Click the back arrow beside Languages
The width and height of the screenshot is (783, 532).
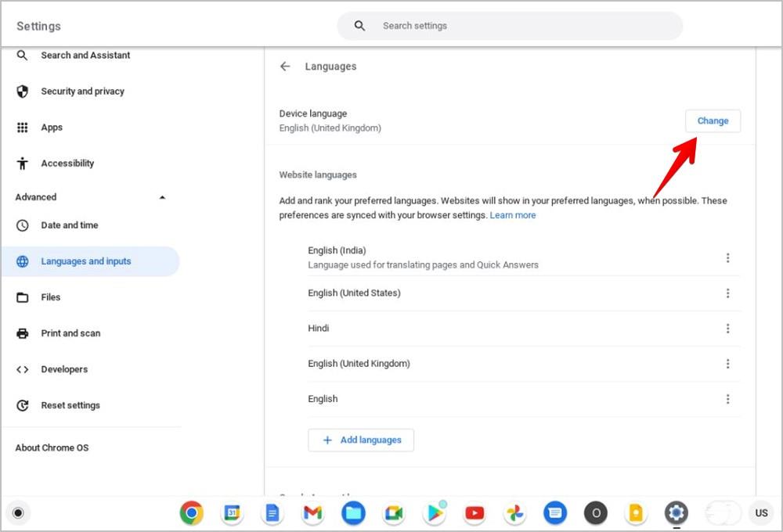point(285,66)
